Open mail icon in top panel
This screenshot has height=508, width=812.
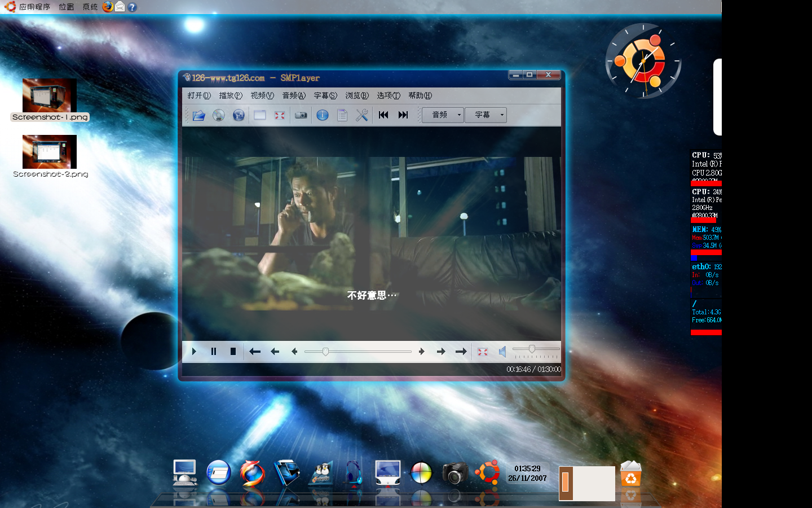[x=120, y=7]
